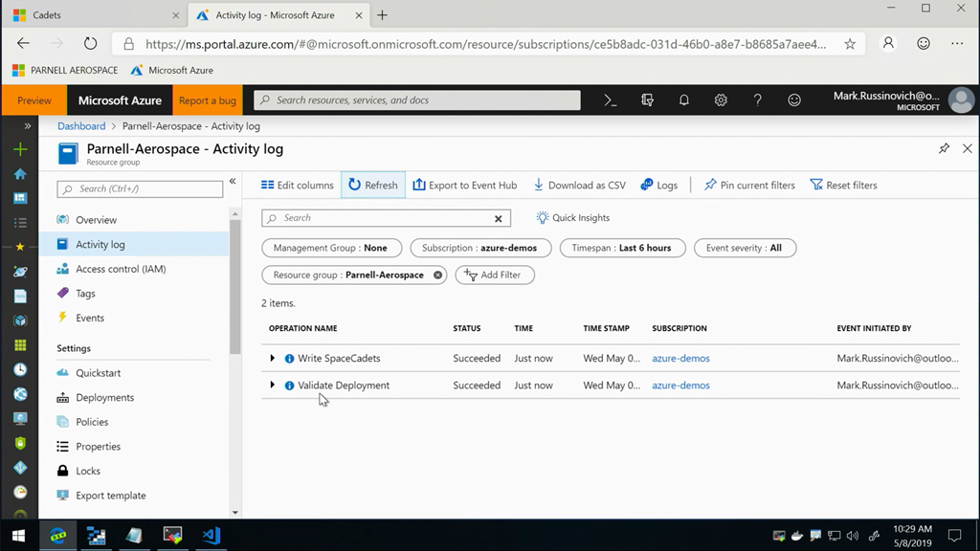Open the directory and subscription filter icon
The height and width of the screenshot is (551, 980).
click(x=647, y=100)
